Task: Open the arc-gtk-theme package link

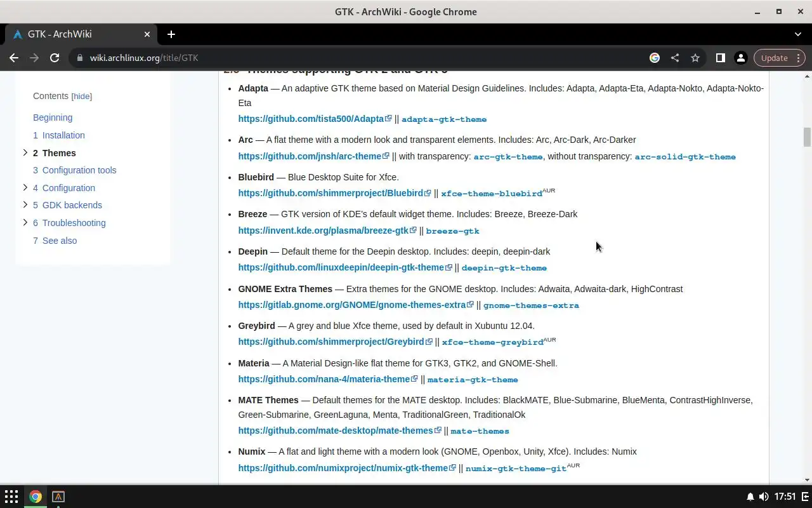Action: [508, 157]
